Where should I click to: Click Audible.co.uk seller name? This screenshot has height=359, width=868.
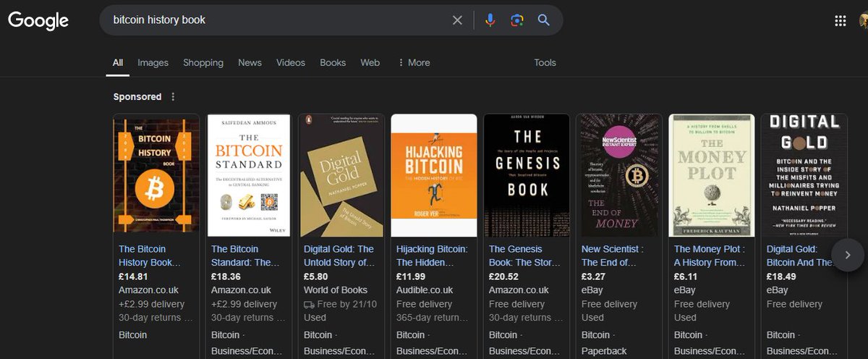pos(425,290)
